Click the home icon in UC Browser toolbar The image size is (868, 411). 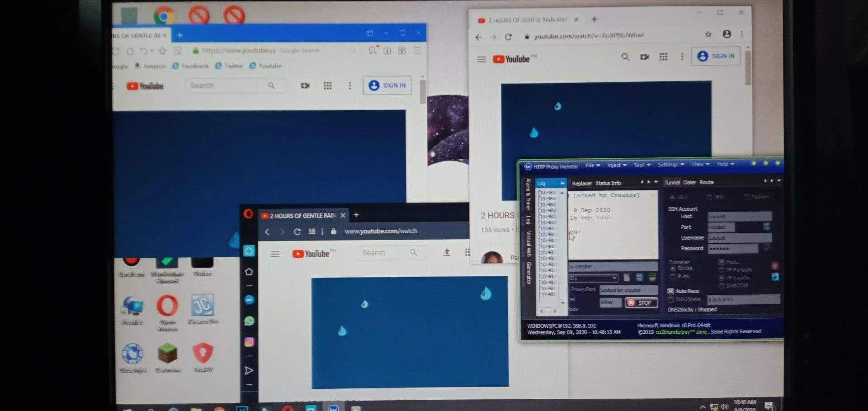130,51
